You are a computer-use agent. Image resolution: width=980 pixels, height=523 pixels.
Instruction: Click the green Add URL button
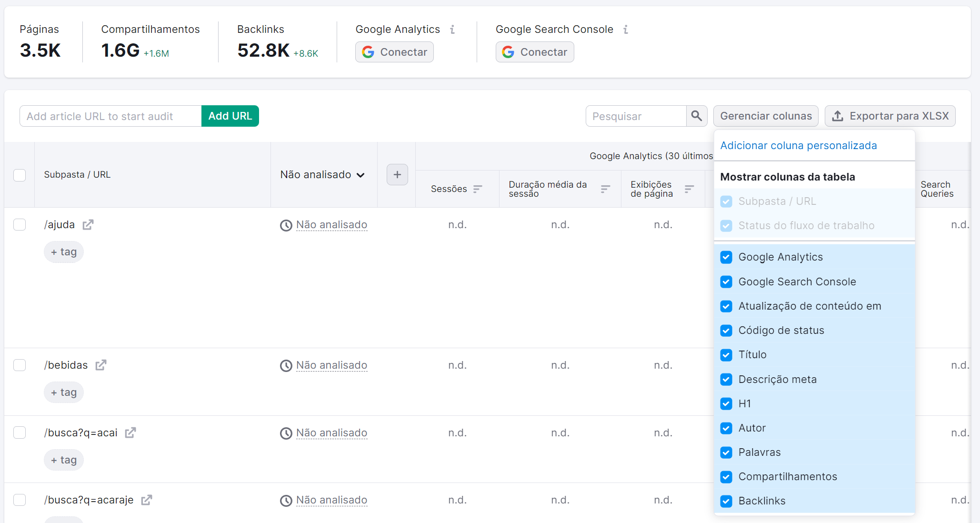click(230, 116)
